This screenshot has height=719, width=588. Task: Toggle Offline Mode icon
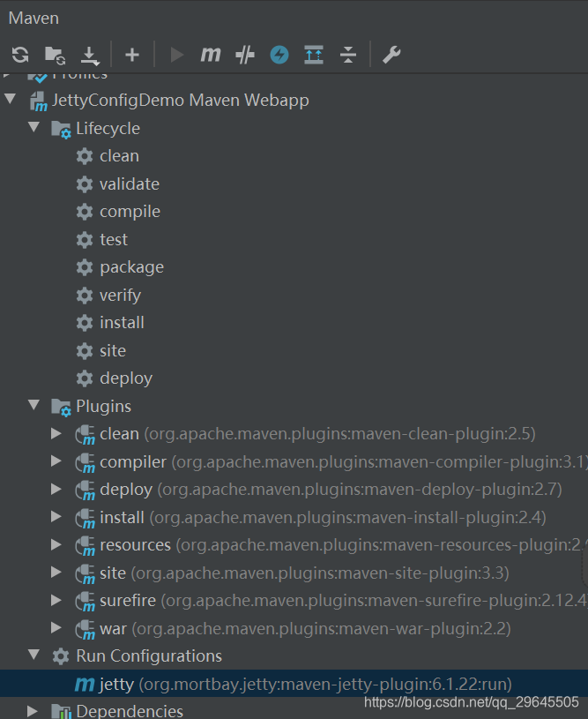click(245, 55)
